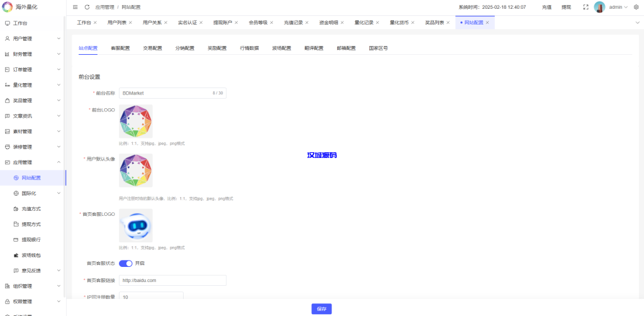Expand the 国际化 submenu chevron
Screen dimensions: 644x316
point(58,193)
